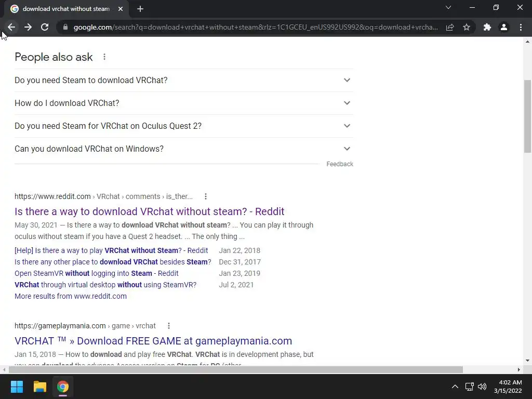
Task: Go forward with the browser forward arrow
Action: (x=28, y=27)
